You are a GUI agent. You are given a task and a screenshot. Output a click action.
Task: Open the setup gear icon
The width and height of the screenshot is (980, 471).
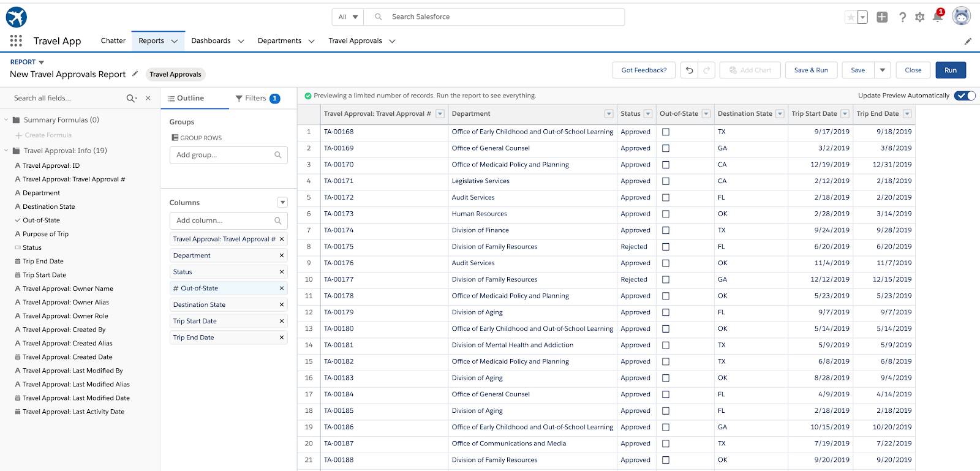[919, 17]
